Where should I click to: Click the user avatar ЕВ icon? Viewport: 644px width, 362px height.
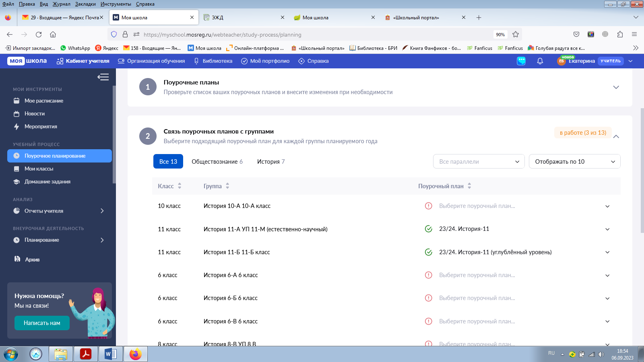click(x=561, y=61)
